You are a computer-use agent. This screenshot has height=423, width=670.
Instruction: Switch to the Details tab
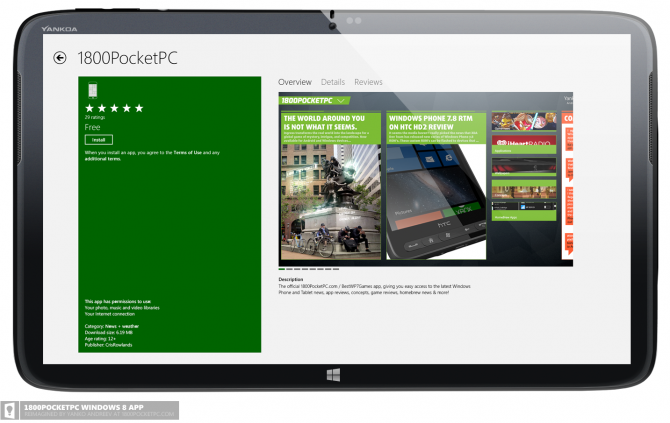click(x=333, y=82)
